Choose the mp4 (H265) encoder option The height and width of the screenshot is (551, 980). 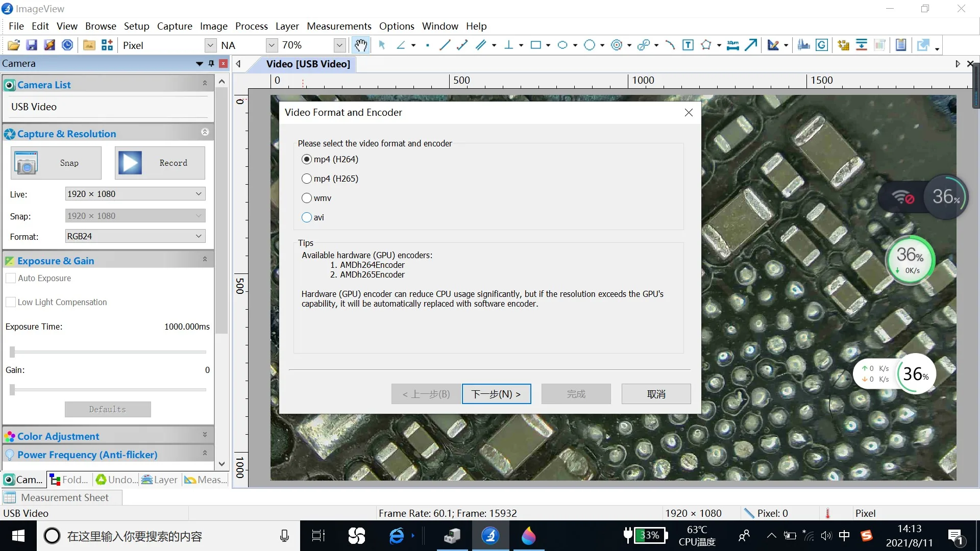[307, 179]
